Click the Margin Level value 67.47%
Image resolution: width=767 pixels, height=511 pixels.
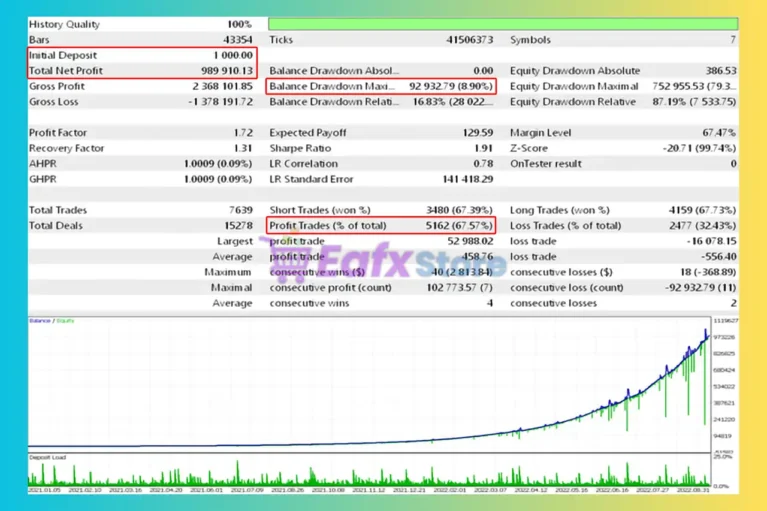click(x=719, y=133)
